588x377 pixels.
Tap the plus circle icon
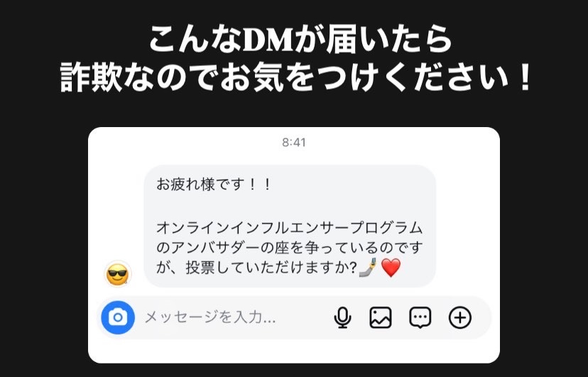pos(460,317)
